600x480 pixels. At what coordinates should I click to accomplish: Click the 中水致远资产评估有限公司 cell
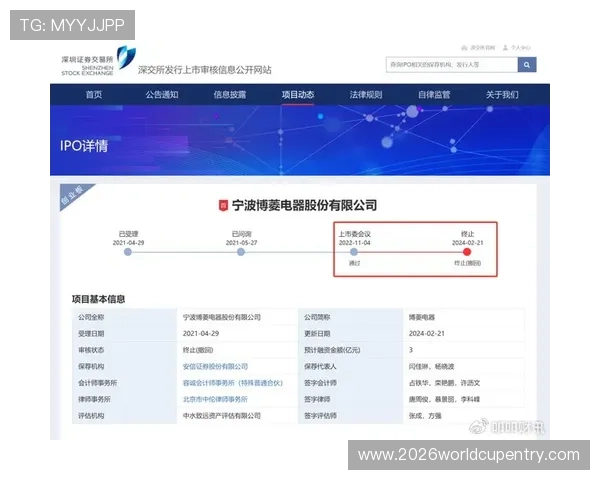click(x=222, y=416)
